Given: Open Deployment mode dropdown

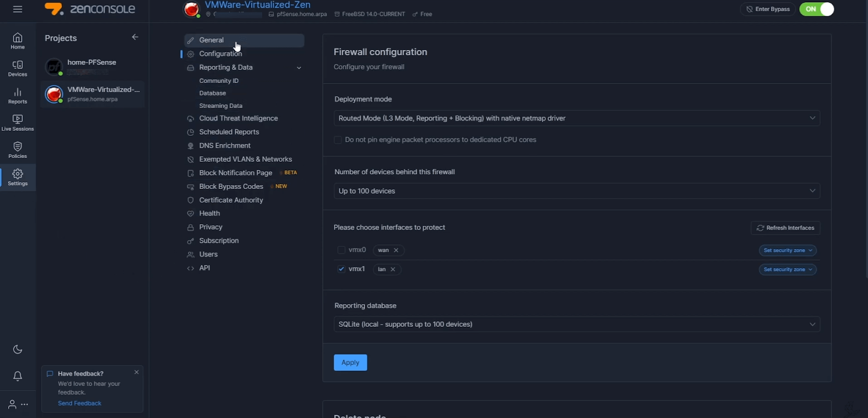Looking at the screenshot, I should [576, 118].
